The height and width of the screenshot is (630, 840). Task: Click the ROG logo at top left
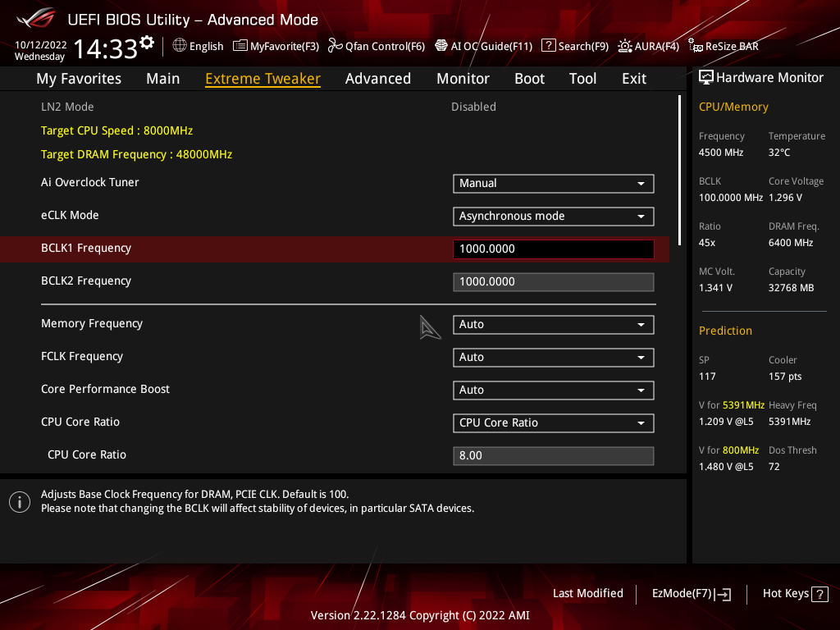click(36, 19)
